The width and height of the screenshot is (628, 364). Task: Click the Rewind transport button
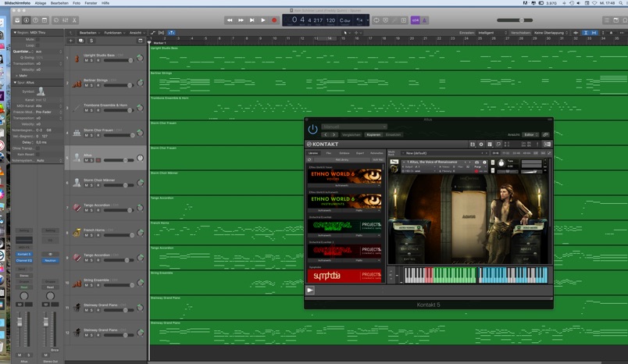[230, 20]
